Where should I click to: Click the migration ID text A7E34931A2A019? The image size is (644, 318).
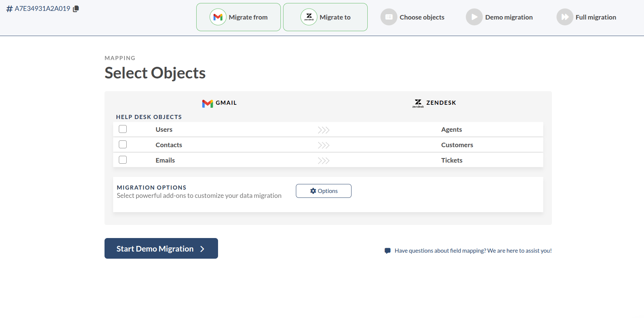coord(42,9)
